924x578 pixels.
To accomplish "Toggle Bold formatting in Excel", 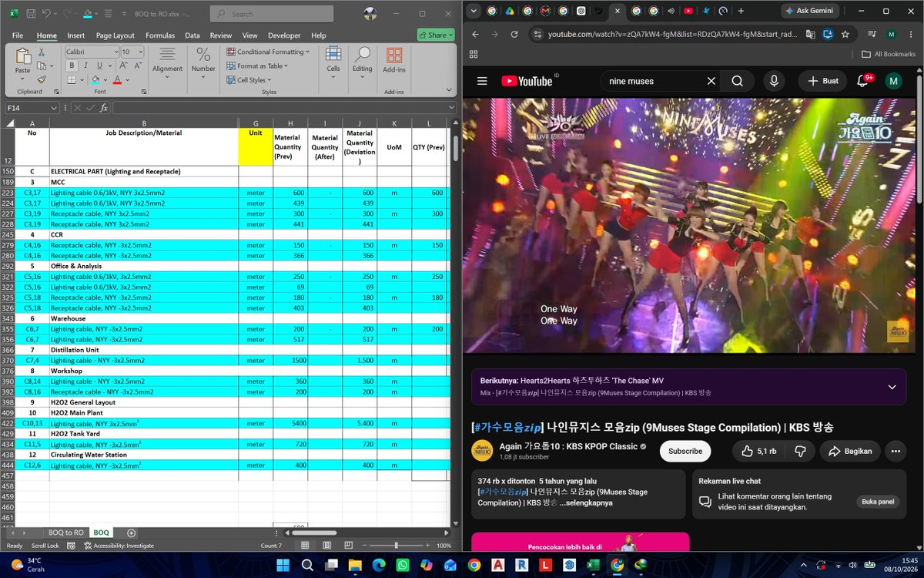I will [x=70, y=66].
